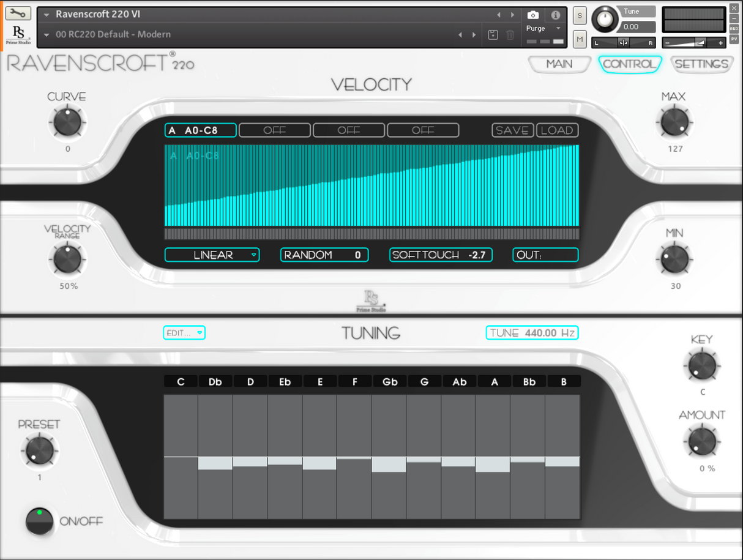The height and width of the screenshot is (560, 743).
Task: Click the AUX sends icon
Action: tap(733, 27)
